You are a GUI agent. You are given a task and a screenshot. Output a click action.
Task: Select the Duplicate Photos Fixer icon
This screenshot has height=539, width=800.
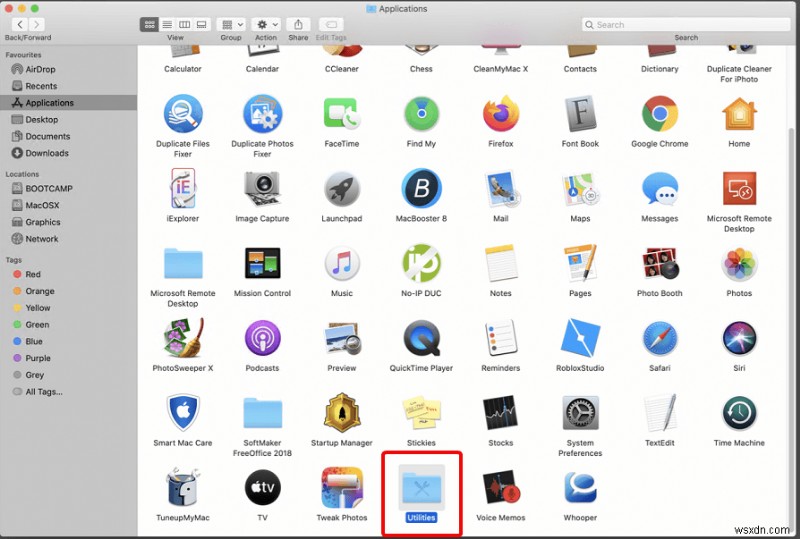pos(262,113)
